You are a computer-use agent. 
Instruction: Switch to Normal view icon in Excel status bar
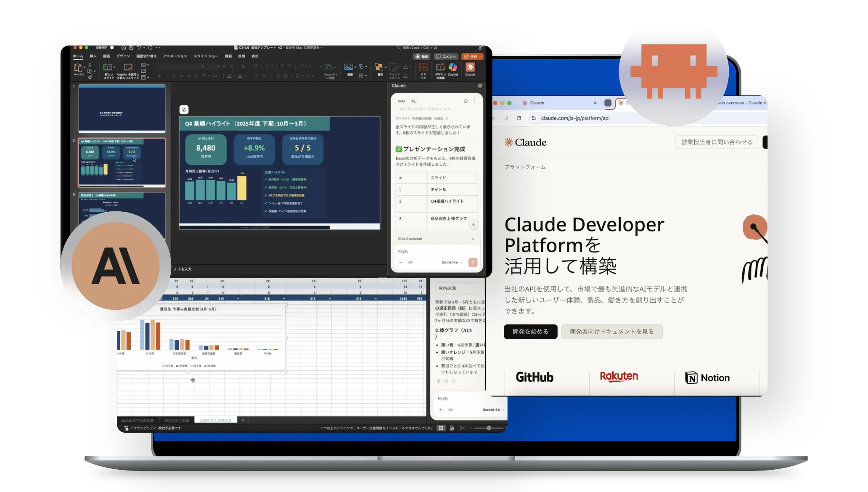click(441, 428)
